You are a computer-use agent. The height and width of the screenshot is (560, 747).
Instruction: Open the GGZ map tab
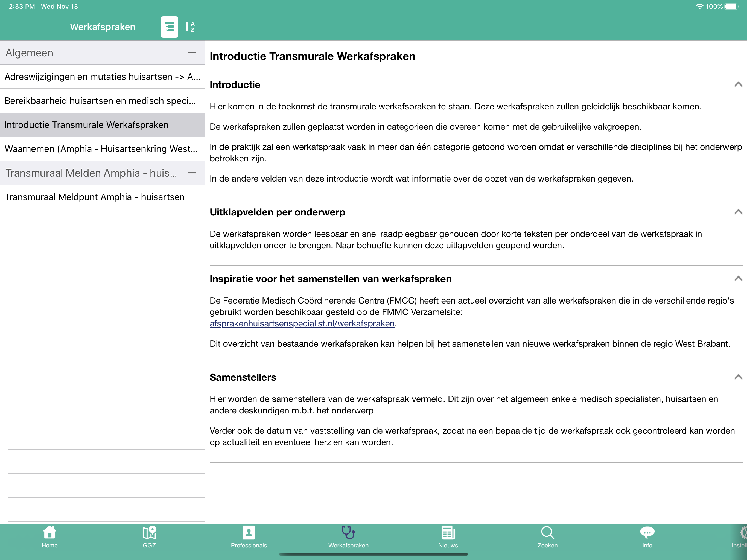click(x=149, y=537)
